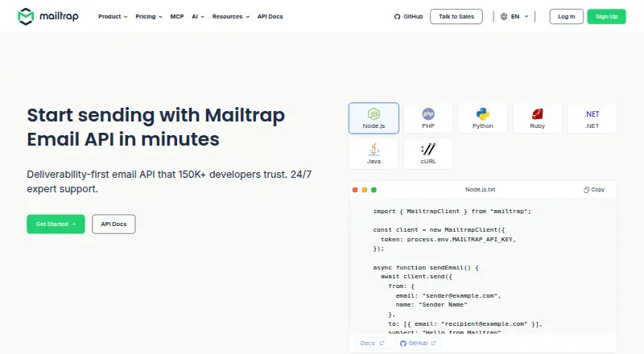This screenshot has width=644, height=354.
Task: Open the Docs link below code
Action: (x=372, y=343)
